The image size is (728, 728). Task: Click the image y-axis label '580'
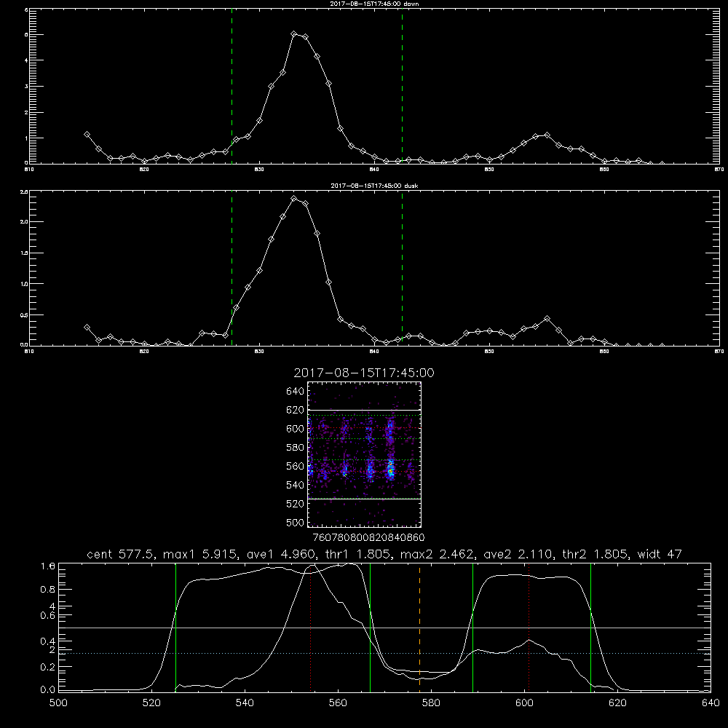point(296,448)
